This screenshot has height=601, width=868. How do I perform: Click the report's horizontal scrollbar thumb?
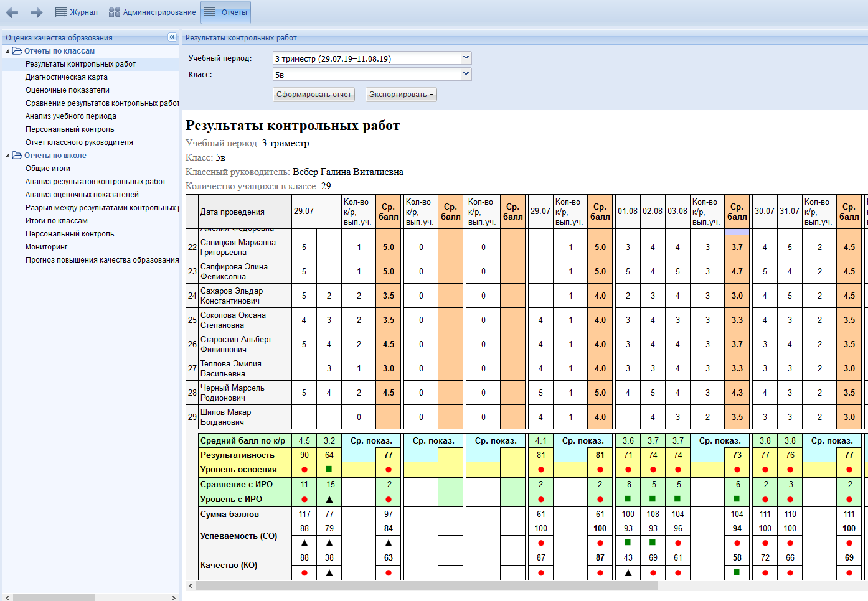[427, 585]
